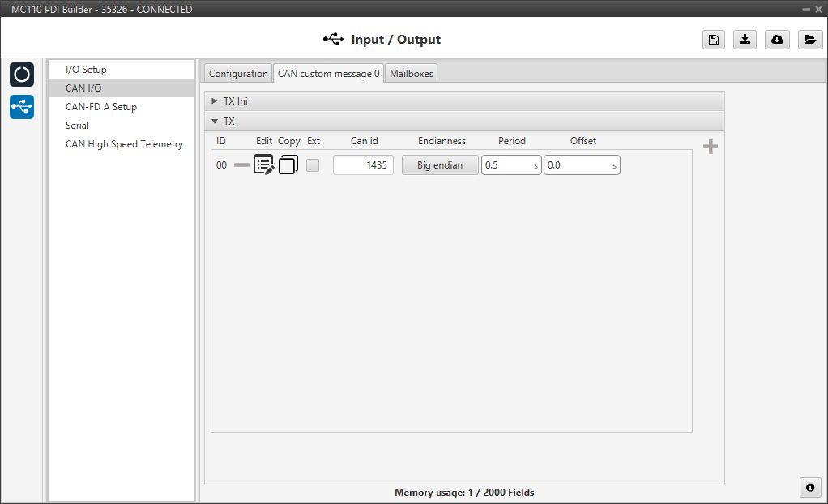Click the download icon in top toolbar
Screen dimensions: 828x504
click(745, 40)
